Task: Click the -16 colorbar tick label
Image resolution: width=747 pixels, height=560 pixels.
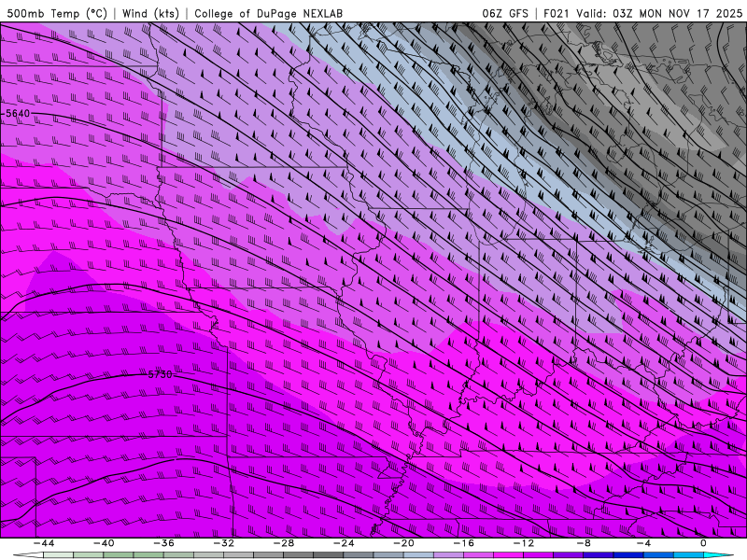Action: click(463, 543)
